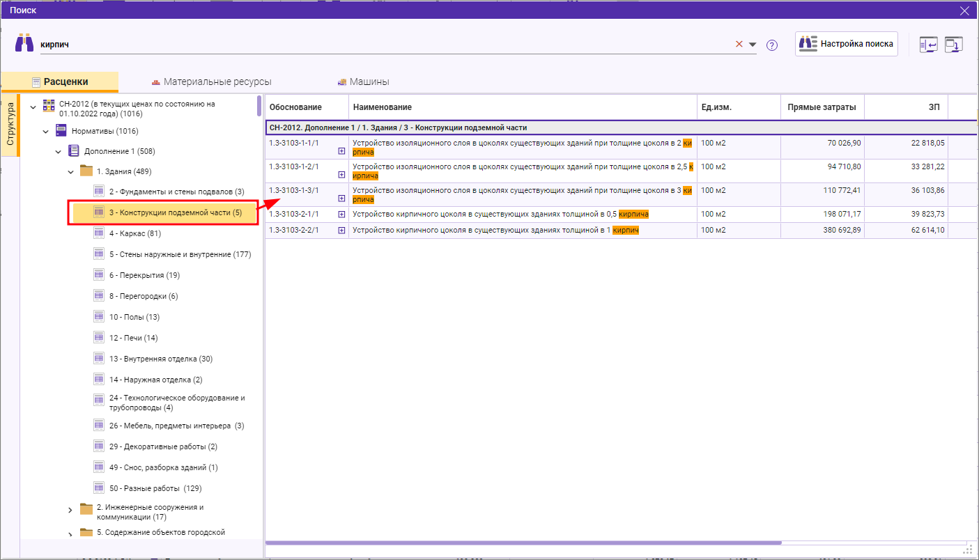979x560 pixels.
Task: Select 5 - Стены наружные и внутренние
Action: coord(180,254)
